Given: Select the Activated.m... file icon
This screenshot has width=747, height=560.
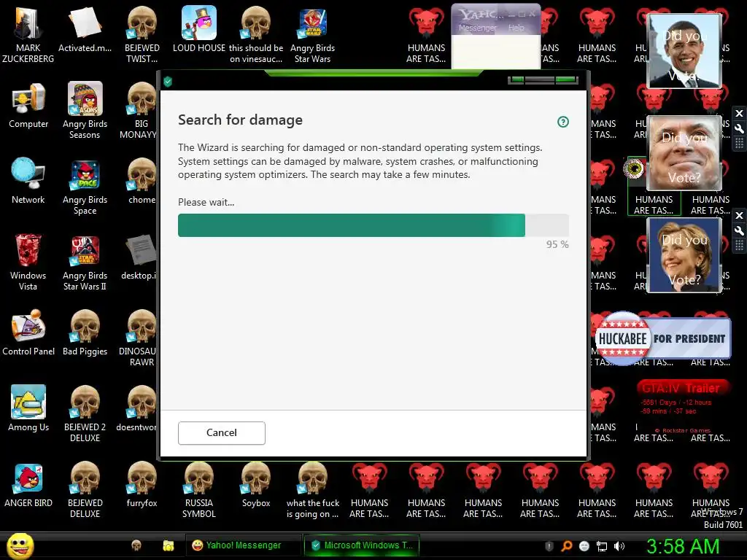Looking at the screenshot, I should (x=85, y=29).
